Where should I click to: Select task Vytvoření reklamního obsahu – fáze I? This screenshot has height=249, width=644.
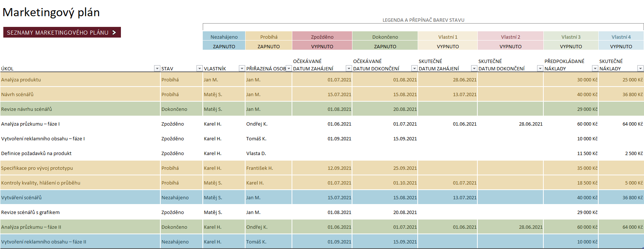pos(80,138)
